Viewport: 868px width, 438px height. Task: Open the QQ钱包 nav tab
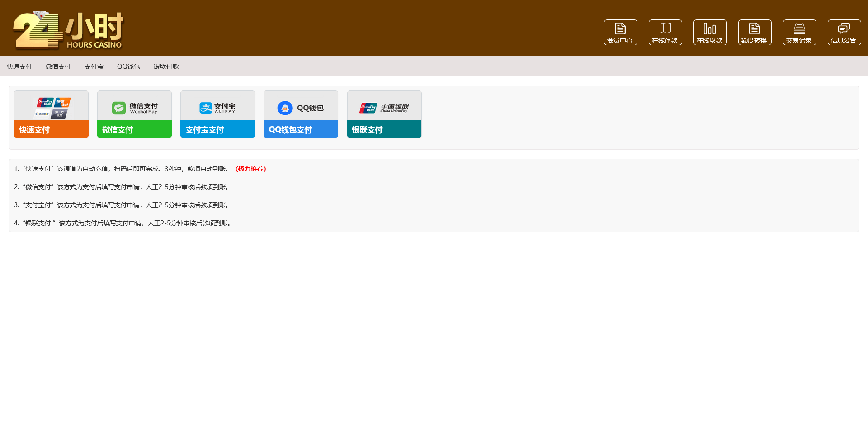click(128, 67)
